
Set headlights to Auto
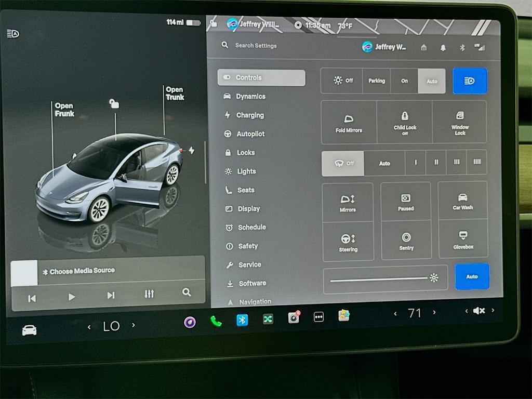(x=432, y=81)
